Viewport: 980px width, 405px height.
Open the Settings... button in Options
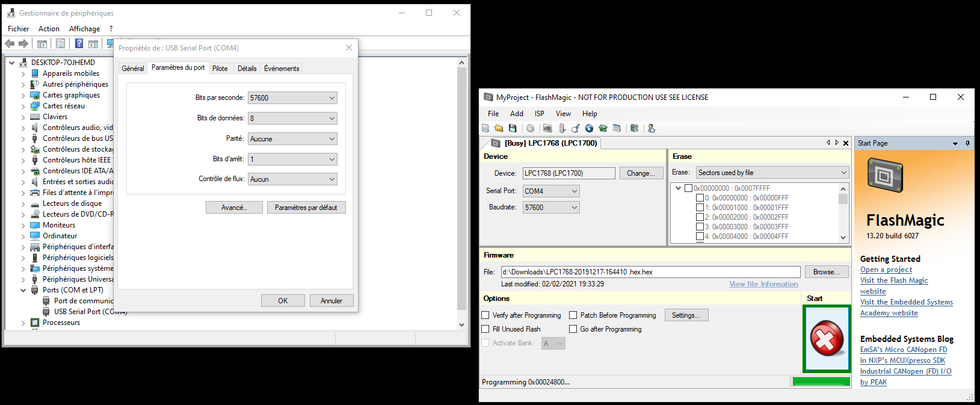[686, 315]
